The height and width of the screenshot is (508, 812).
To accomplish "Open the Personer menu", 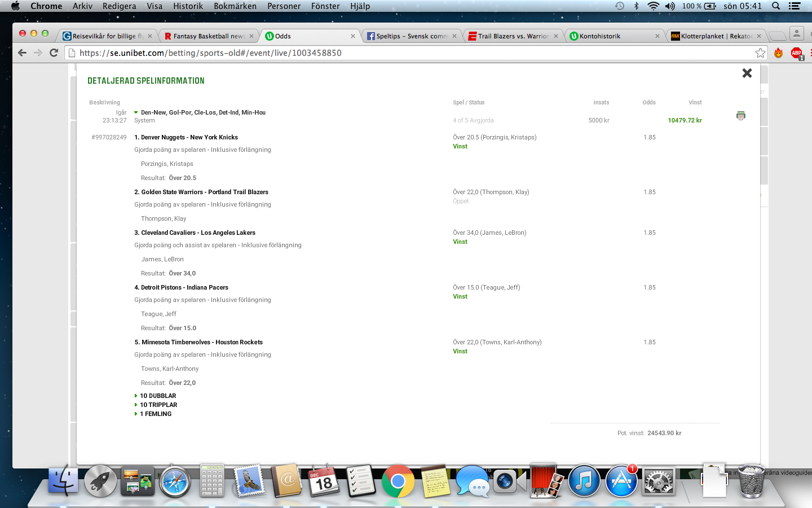I will pos(284,6).
